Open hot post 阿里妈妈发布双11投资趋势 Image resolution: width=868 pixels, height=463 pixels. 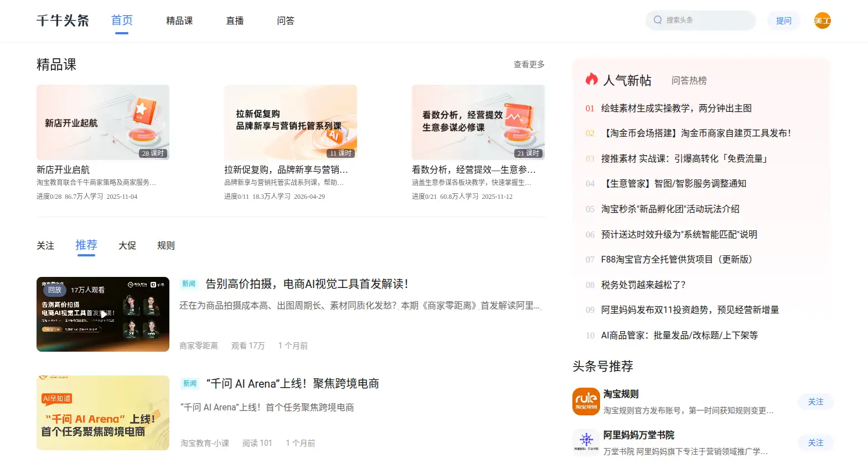point(690,310)
